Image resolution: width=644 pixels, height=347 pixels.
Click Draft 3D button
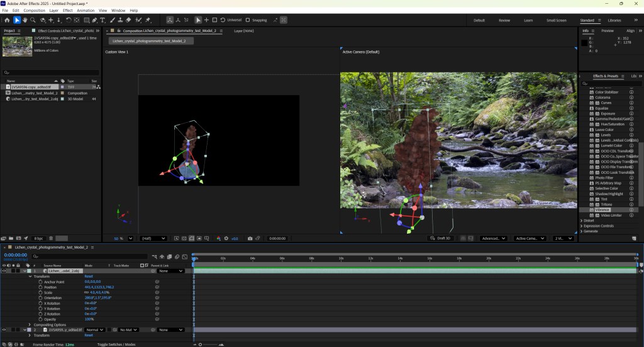click(440, 239)
